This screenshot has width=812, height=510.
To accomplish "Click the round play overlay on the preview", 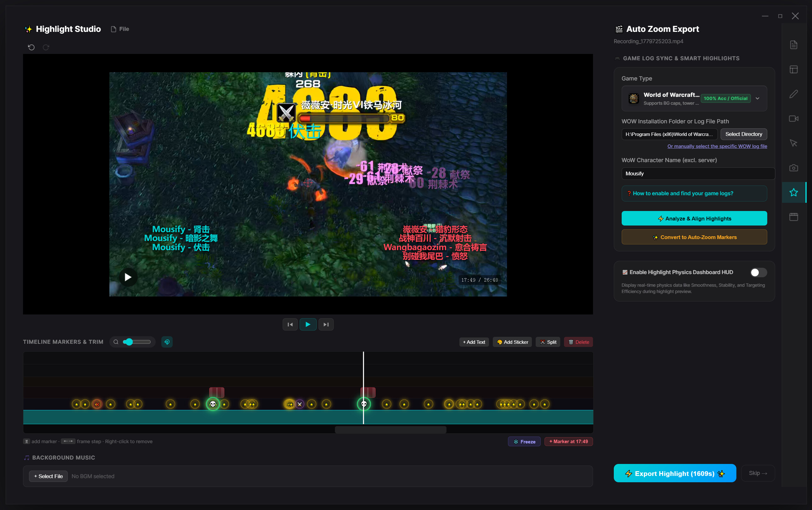I will [x=128, y=277].
